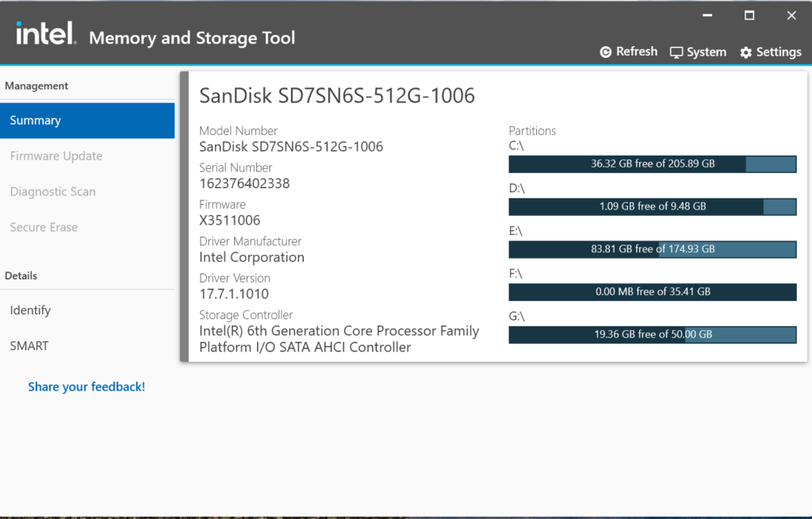
Task: Click the D:\ partition usage bar
Action: coord(653,206)
